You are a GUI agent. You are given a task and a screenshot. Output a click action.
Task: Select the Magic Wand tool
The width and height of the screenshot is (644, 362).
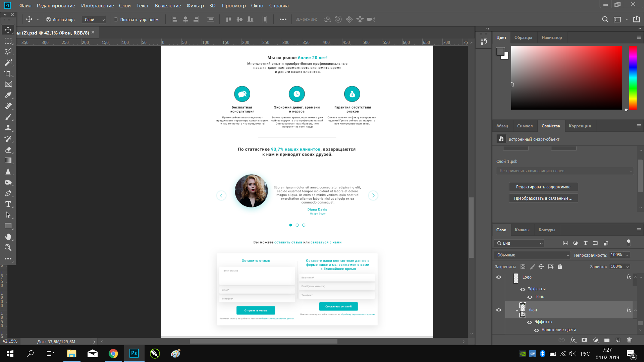(8, 63)
